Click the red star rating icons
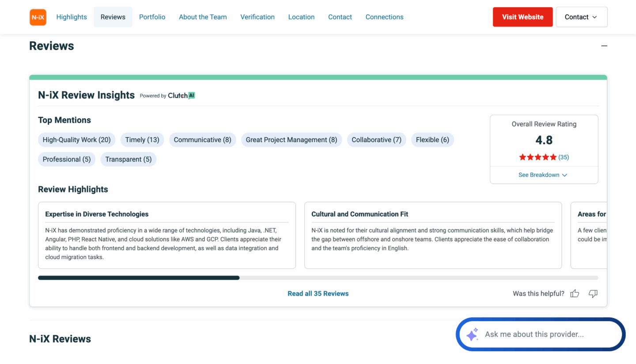The width and height of the screenshot is (636, 364). coord(538,157)
